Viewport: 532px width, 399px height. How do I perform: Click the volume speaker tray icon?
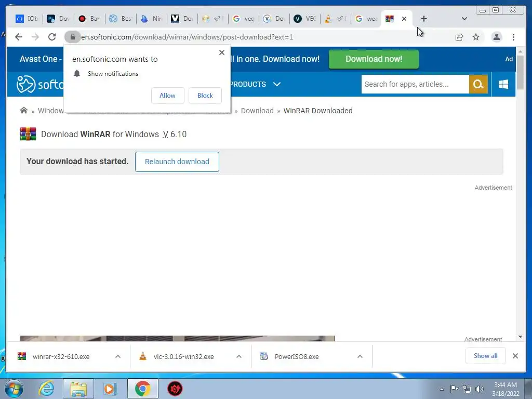tap(480, 389)
